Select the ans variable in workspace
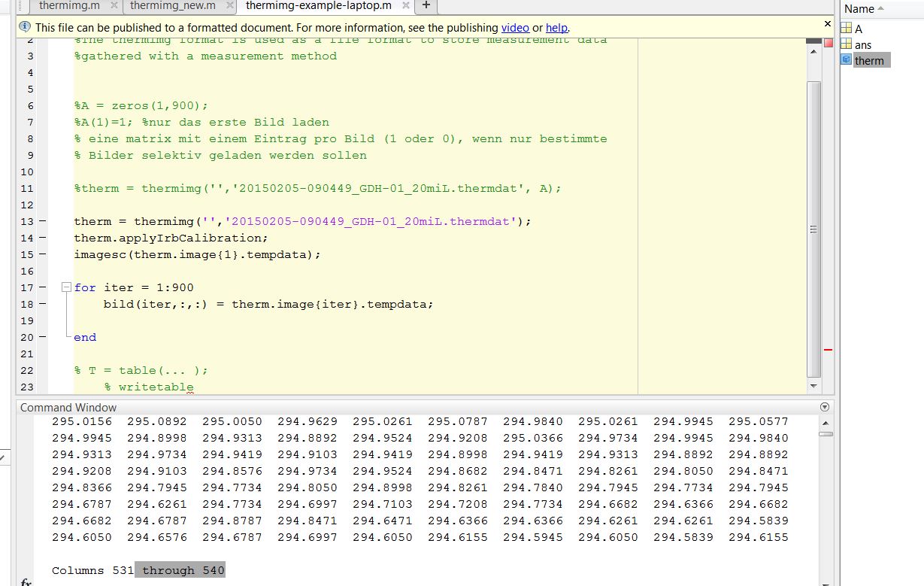The image size is (924, 586). click(x=863, y=45)
